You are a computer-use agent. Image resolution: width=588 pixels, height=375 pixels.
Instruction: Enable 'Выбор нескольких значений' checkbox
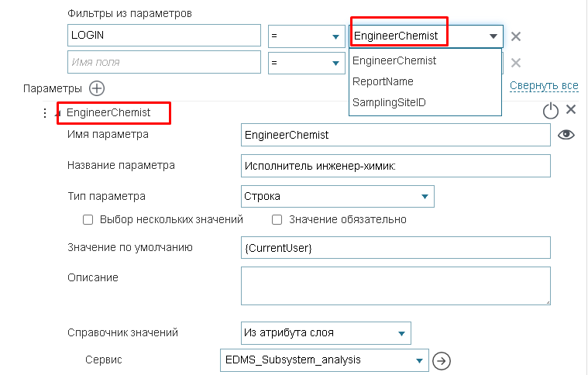[88, 219]
